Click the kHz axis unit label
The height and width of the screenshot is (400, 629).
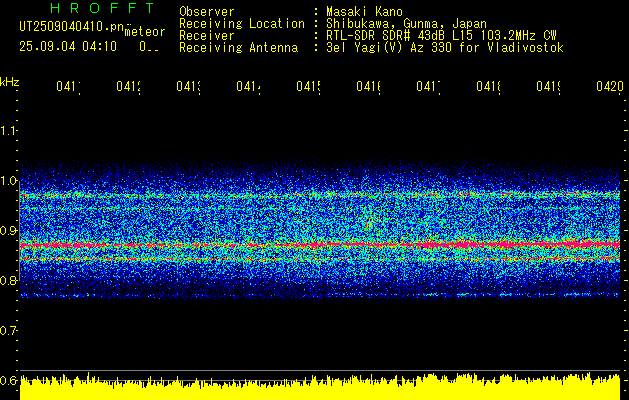point(9,82)
